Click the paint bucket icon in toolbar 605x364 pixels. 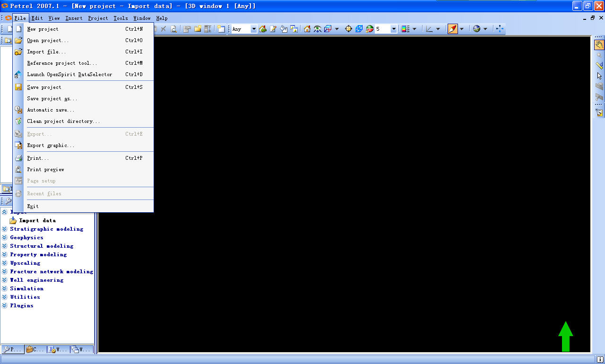pos(284,29)
